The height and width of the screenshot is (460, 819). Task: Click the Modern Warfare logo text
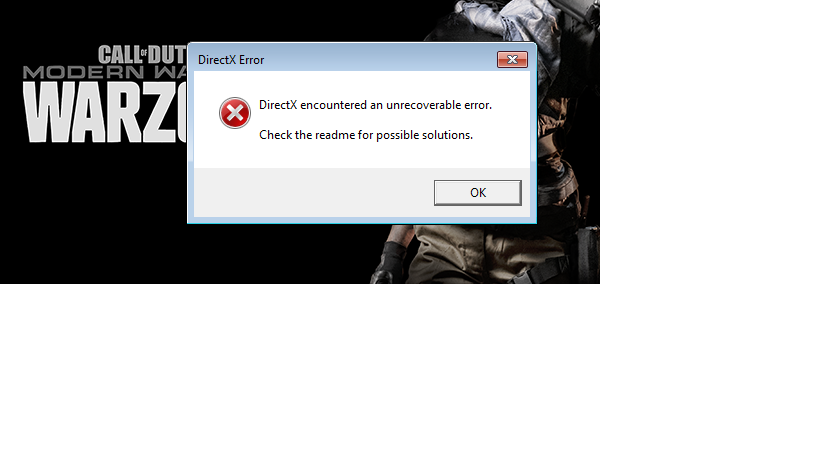(x=105, y=72)
